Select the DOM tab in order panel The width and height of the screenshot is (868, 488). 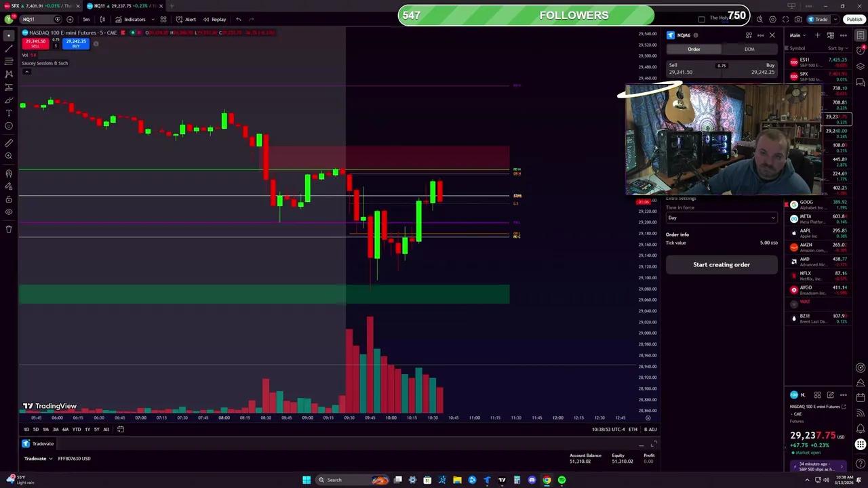click(749, 49)
